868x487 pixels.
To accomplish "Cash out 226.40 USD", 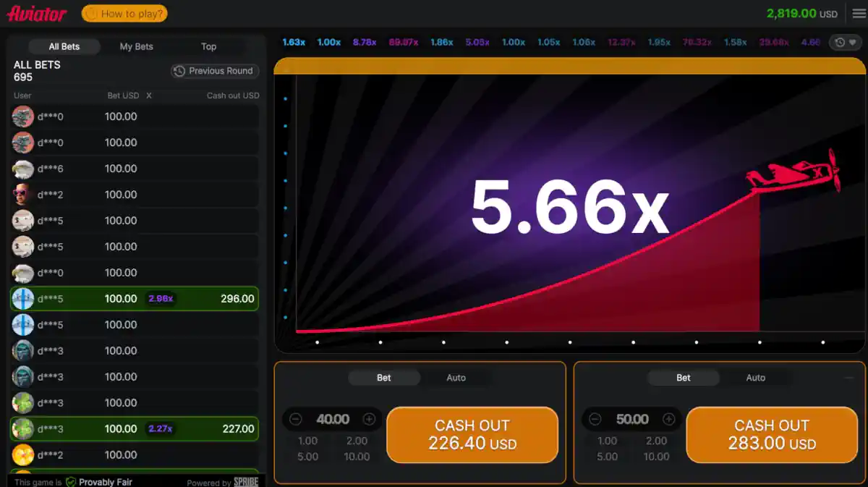I will pos(472,434).
